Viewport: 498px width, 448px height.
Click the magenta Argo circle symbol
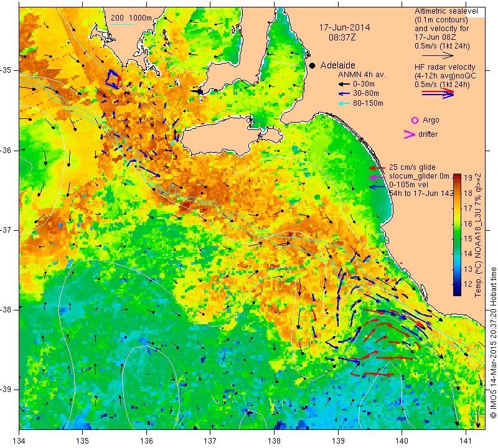pyautogui.click(x=415, y=120)
